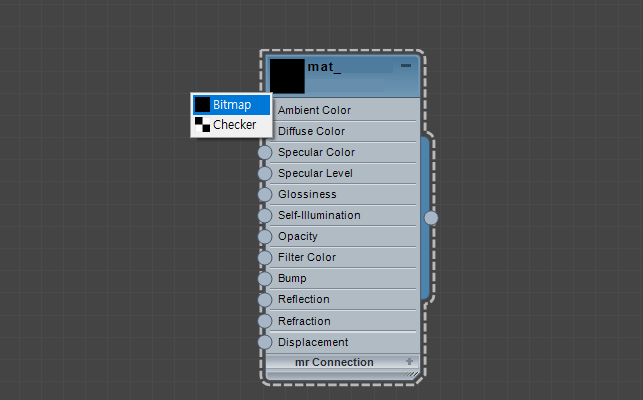Click the mat_ material preview thumbnail

[x=287, y=76]
